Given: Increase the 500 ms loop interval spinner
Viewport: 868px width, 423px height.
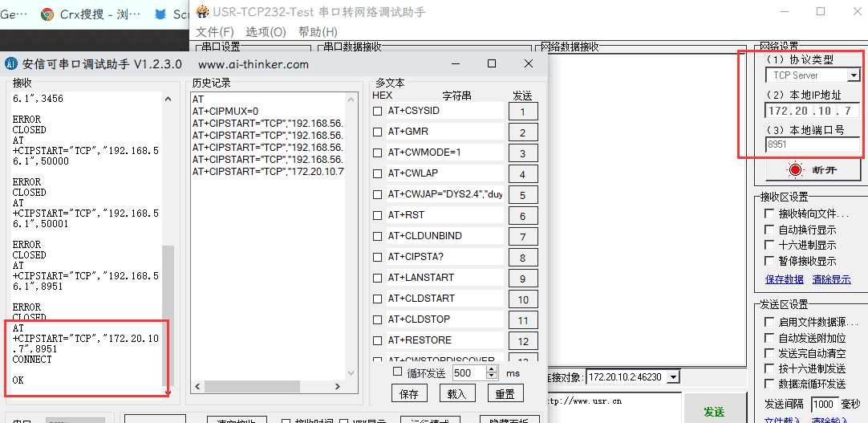Looking at the screenshot, I should [492, 369].
